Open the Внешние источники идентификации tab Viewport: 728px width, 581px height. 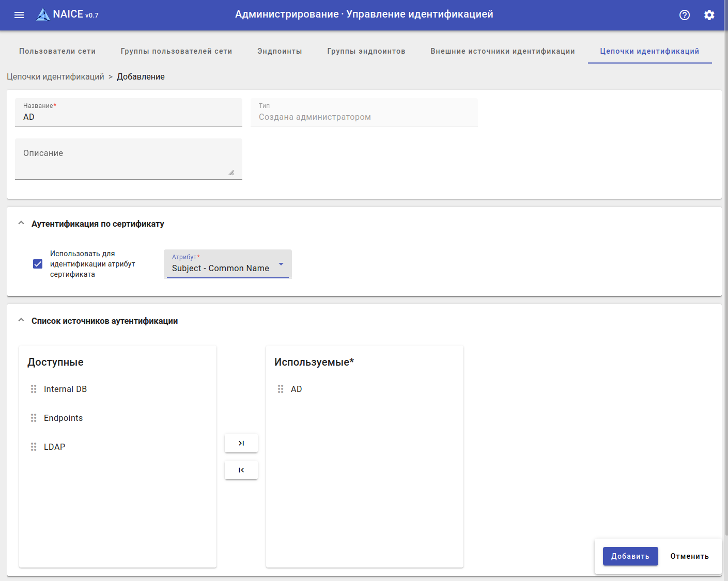502,51
